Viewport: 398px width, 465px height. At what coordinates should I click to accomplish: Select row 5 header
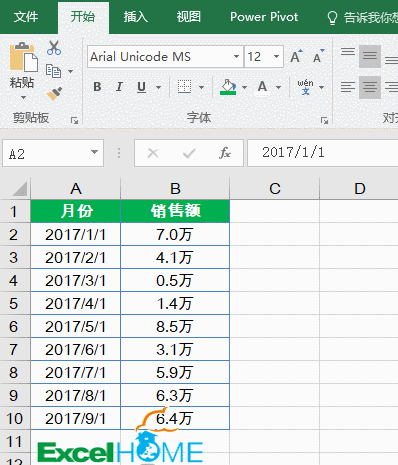click(14, 303)
